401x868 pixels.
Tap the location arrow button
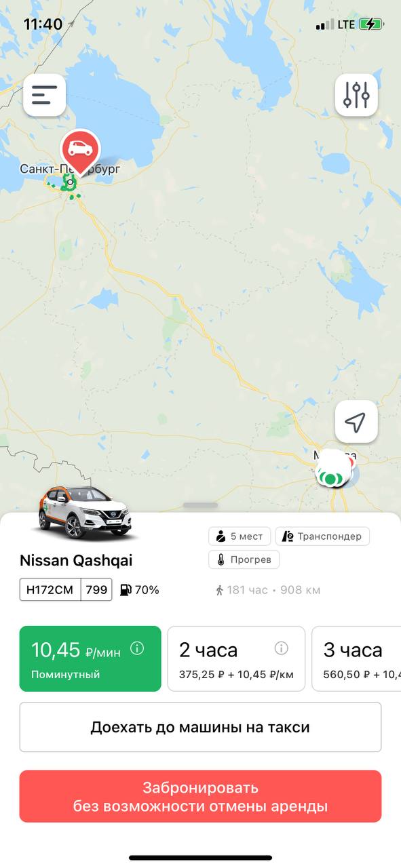[356, 422]
